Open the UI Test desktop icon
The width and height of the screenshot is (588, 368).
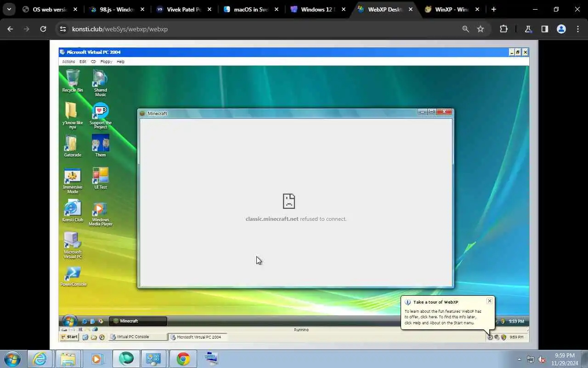[x=100, y=178]
